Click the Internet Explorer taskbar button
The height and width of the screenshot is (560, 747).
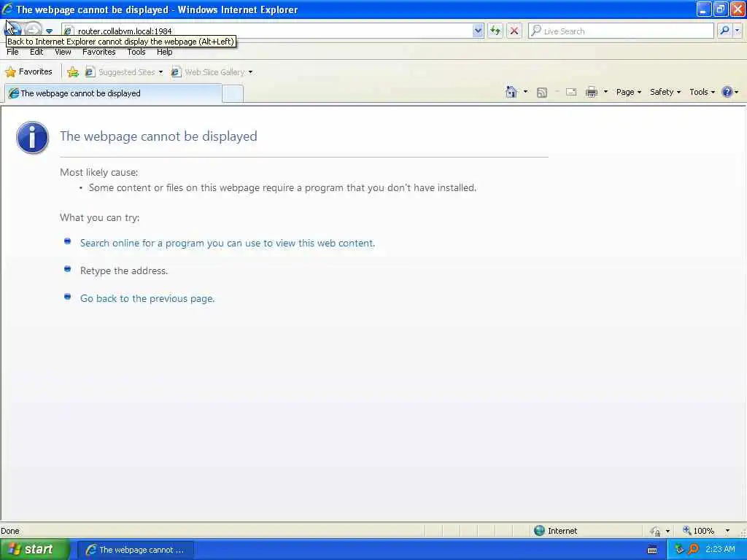point(136,550)
